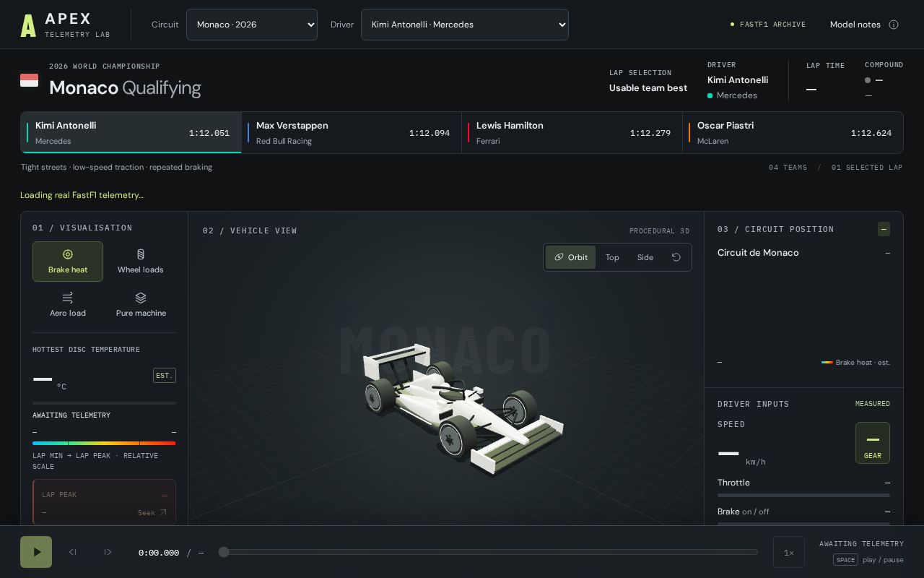Click the playback timeline scrubber handle
The image size is (924, 578).
click(x=224, y=552)
